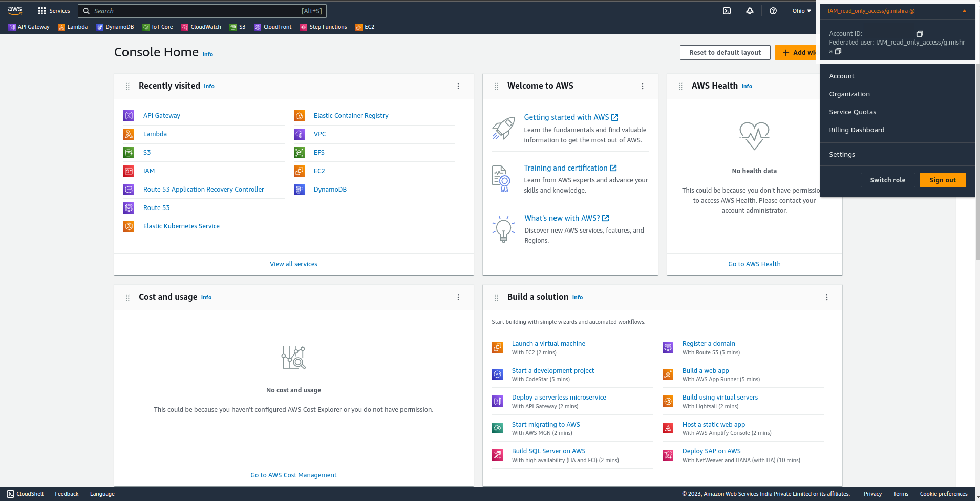This screenshot has height=501, width=980.
Task: Click the AWS Health Info link
Action: click(747, 86)
